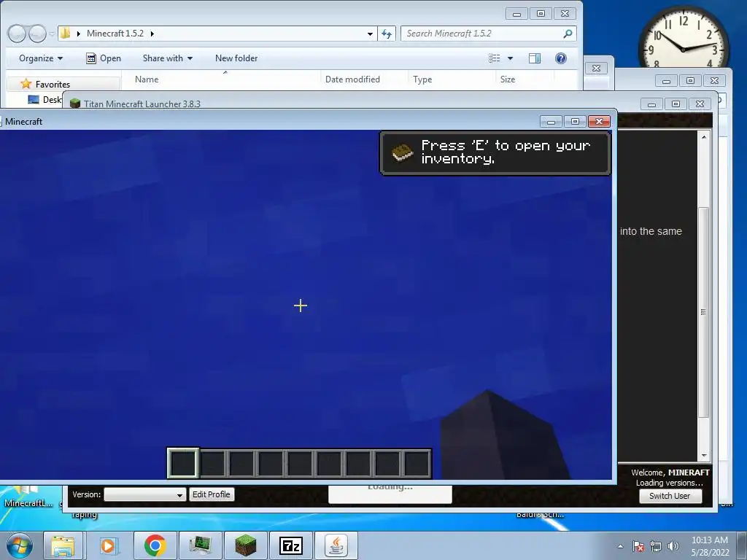The width and height of the screenshot is (747, 560).
Task: Open the address bar history dropdown
Action: 370,34
